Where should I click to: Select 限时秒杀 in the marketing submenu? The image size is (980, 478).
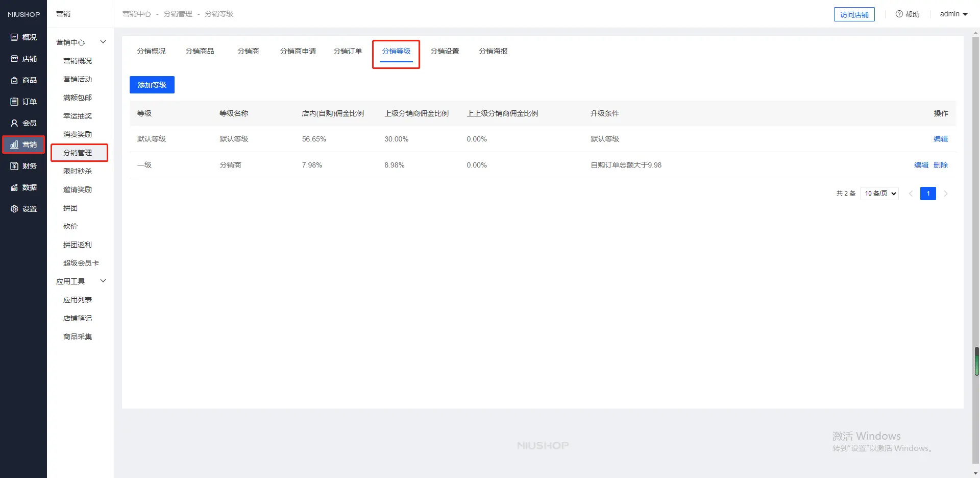[x=78, y=171]
